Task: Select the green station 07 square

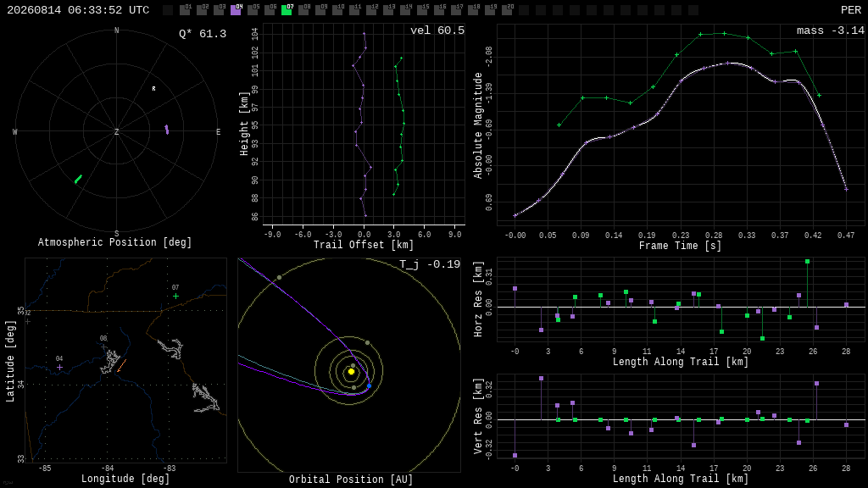Action: (x=287, y=9)
